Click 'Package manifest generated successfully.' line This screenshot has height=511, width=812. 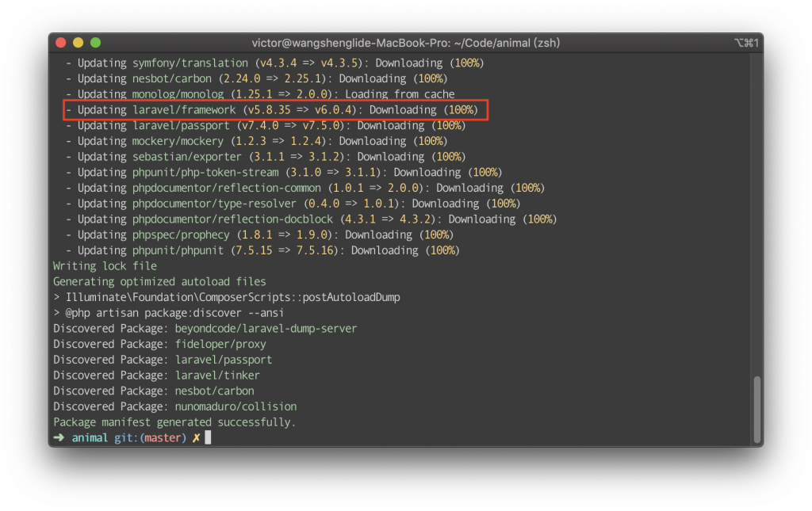click(174, 422)
